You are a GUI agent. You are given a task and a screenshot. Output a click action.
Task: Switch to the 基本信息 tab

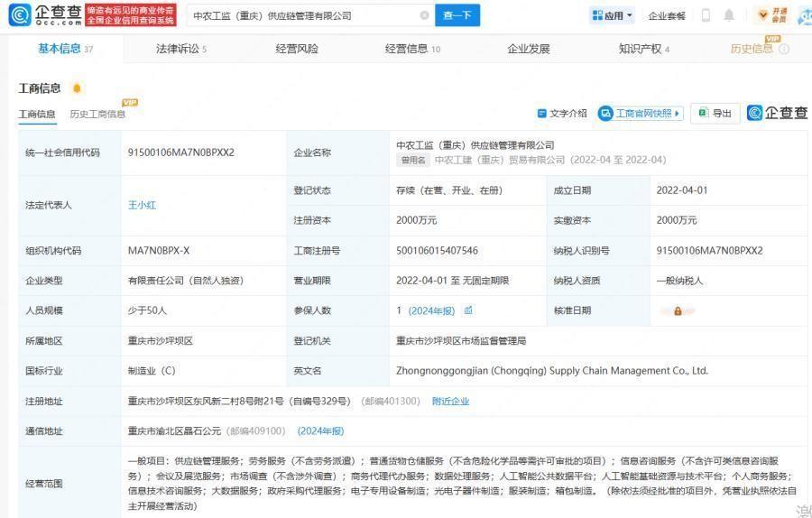coord(65,49)
